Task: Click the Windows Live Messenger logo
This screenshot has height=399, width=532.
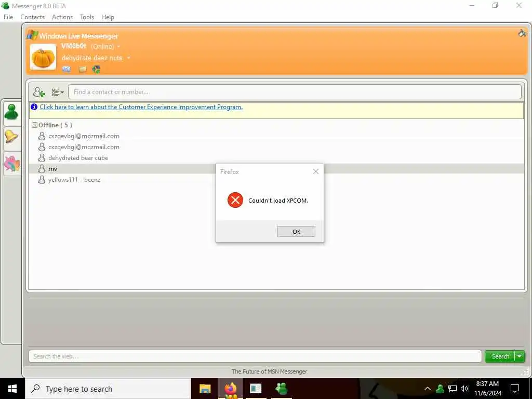Action: [73, 36]
